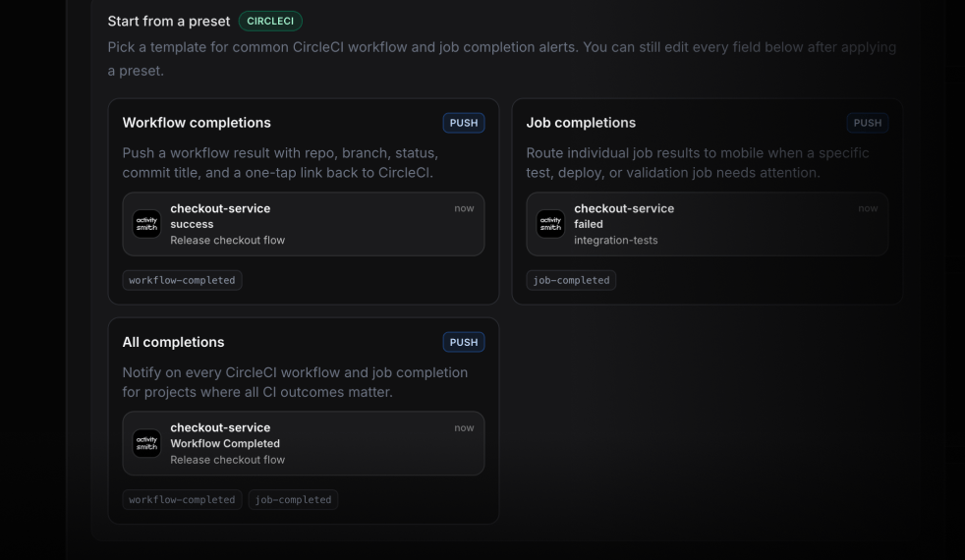Click the 'now' timestamp in All completions preview
The width and height of the screenshot is (965, 560).
coord(464,427)
